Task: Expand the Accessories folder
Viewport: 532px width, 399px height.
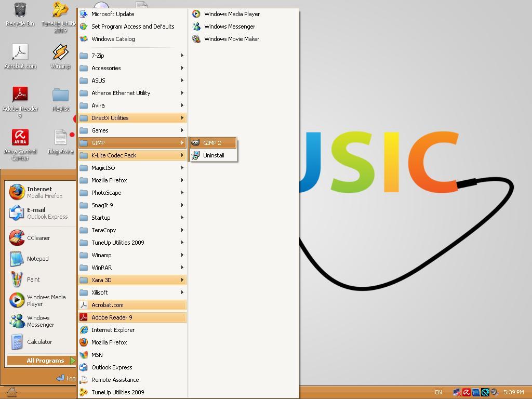Action: [132, 68]
